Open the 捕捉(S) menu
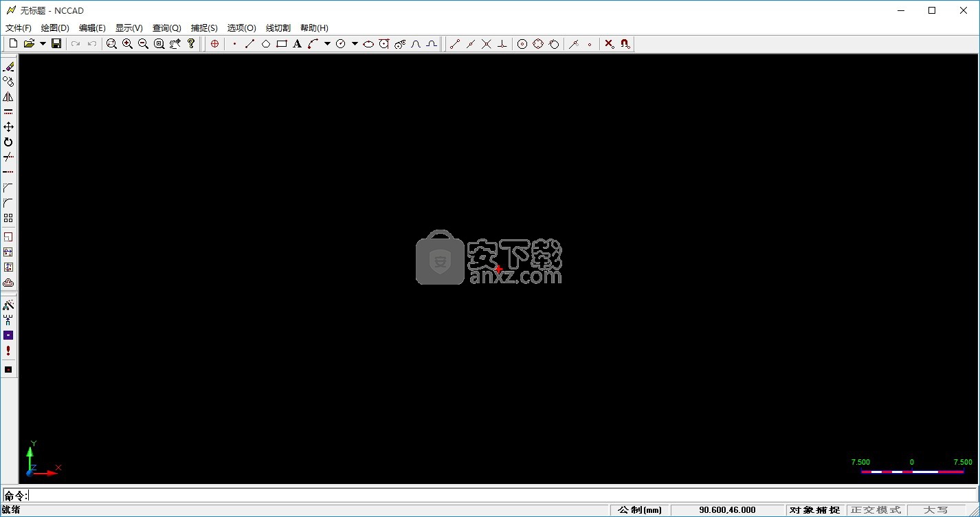The height and width of the screenshot is (517, 980). click(x=204, y=28)
